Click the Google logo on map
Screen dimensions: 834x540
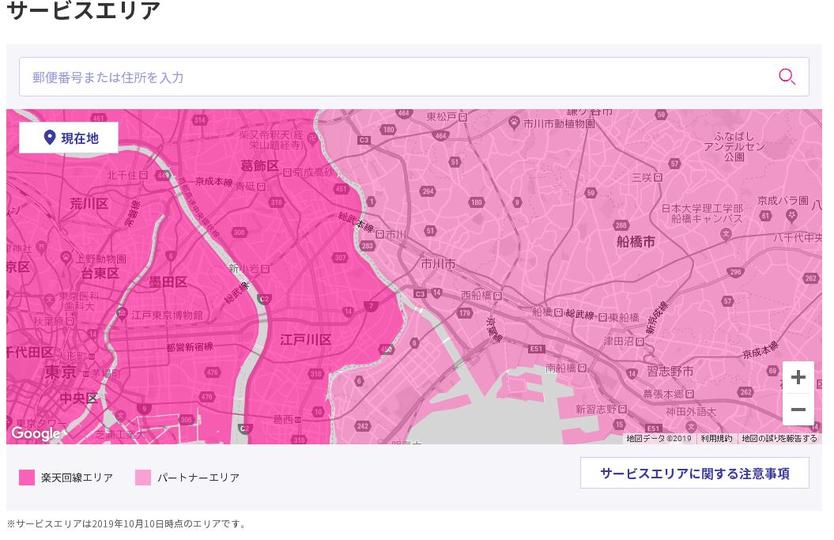pos(36,434)
